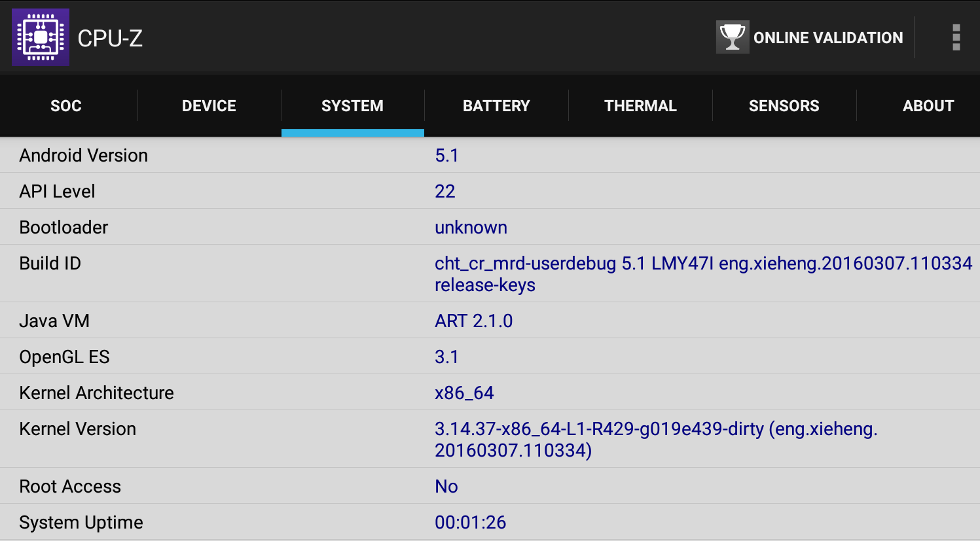Select the Bootloader label
980x541 pixels.
64,228
